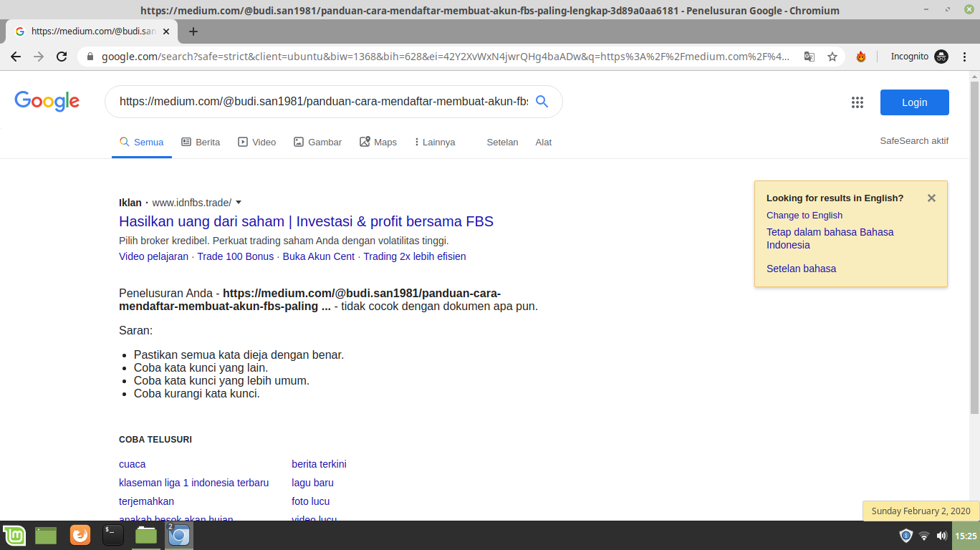Click the Trade 100 Bonus sitelink
This screenshot has width=980, height=550.
236,256
